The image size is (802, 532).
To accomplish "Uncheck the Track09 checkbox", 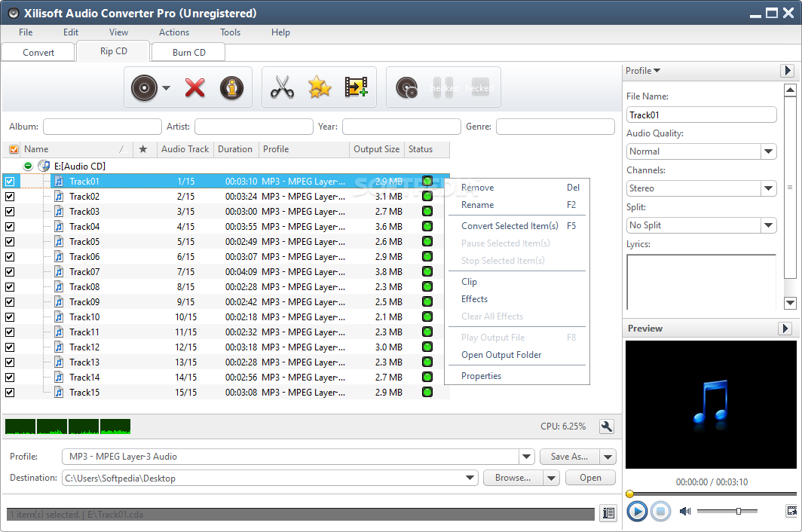I will pyautogui.click(x=10, y=302).
